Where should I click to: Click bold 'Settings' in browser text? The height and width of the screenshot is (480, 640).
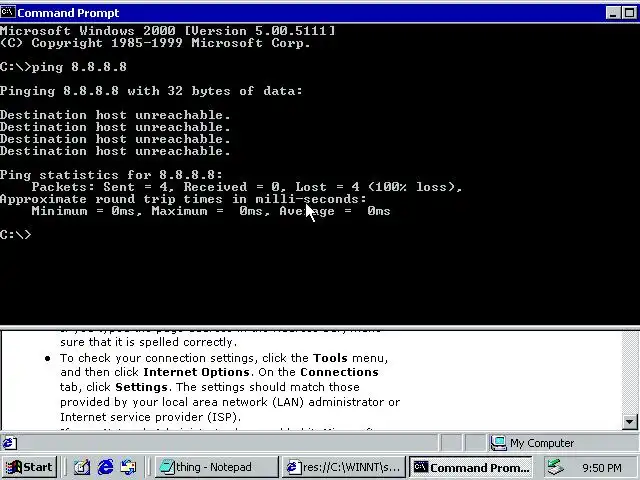click(x=141, y=387)
